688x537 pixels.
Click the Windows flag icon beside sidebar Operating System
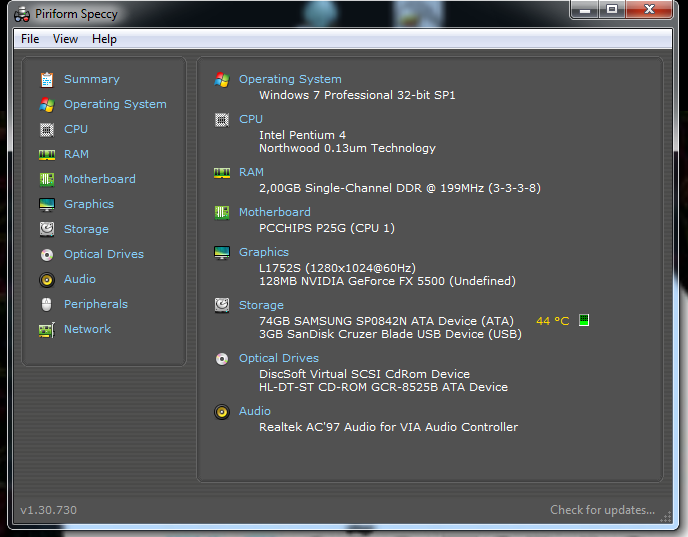coord(47,104)
